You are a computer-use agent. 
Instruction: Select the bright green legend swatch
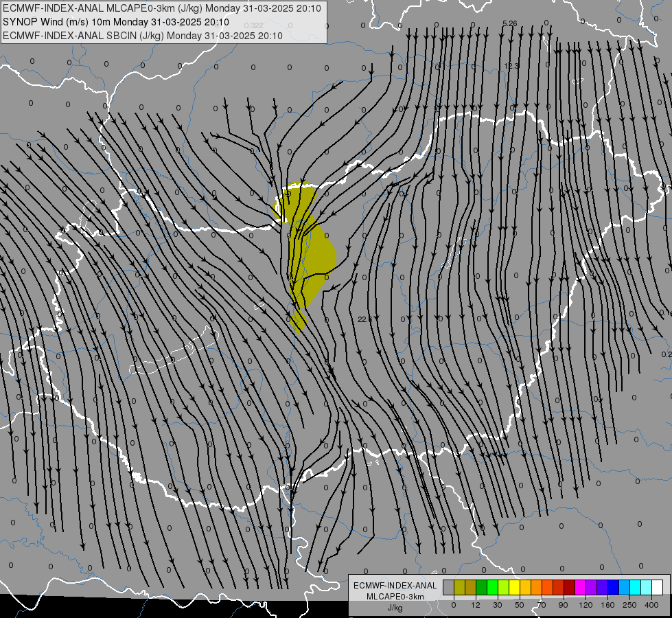492,588
